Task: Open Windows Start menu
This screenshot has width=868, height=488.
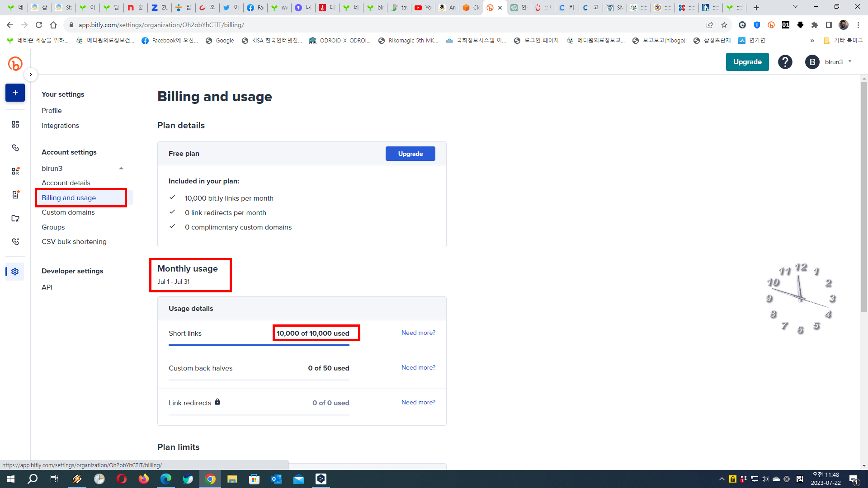Action: coord(11,479)
